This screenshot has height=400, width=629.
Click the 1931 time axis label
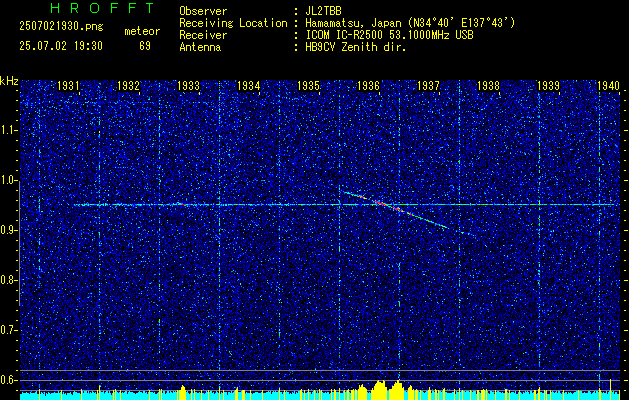tap(68, 85)
